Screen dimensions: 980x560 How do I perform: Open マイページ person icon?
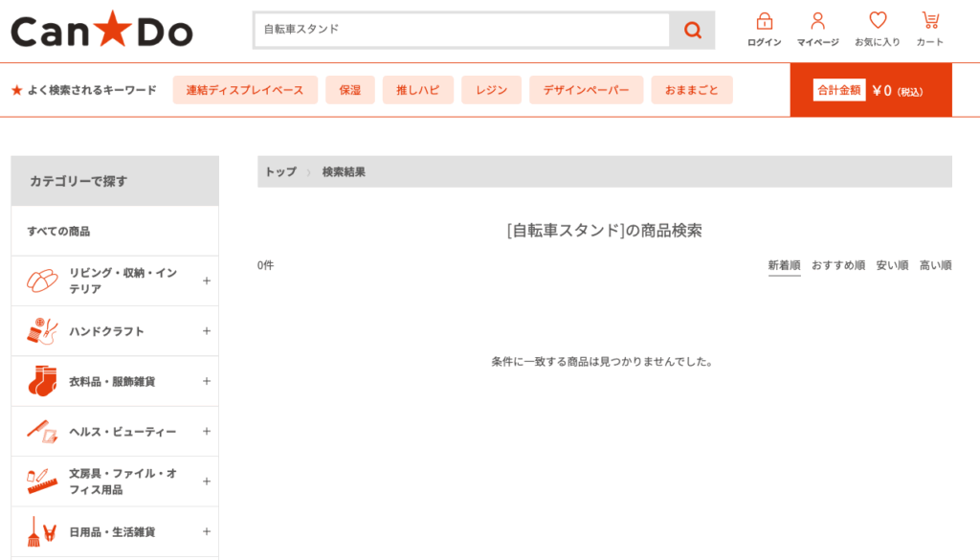tap(817, 21)
